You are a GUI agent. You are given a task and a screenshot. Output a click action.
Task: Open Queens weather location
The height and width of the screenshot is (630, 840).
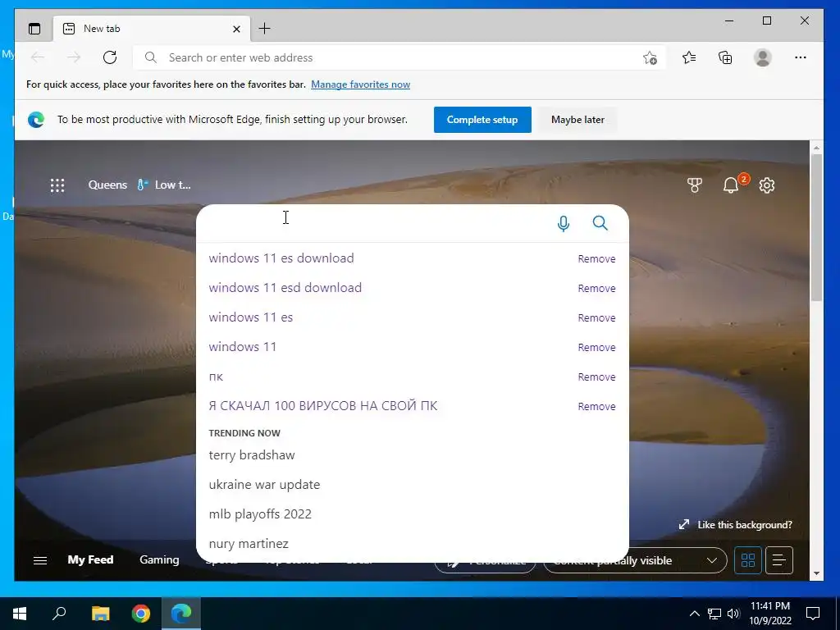pos(107,185)
